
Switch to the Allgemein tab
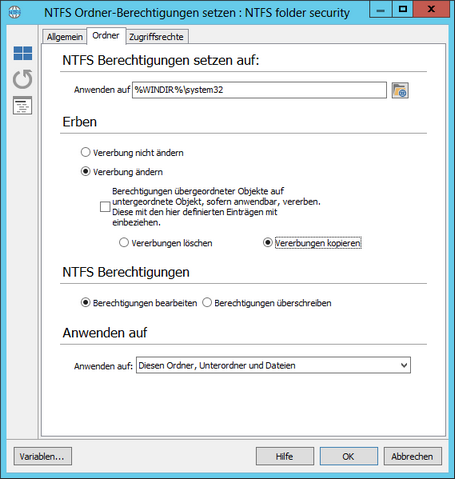coord(65,37)
